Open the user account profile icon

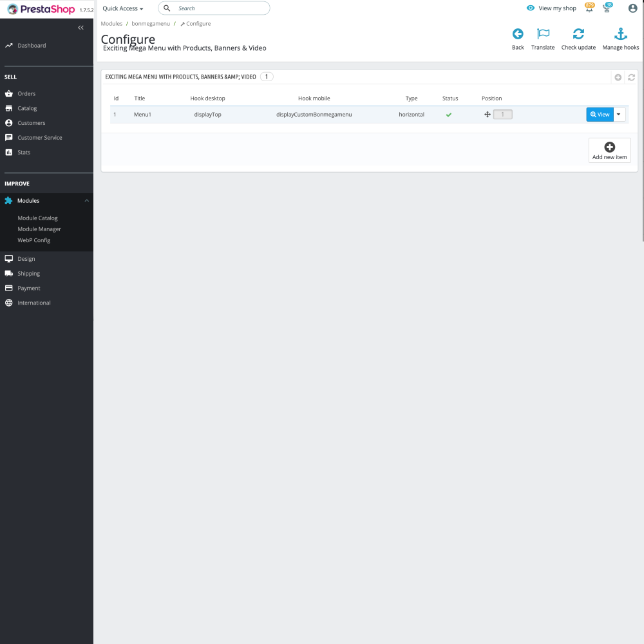click(632, 8)
